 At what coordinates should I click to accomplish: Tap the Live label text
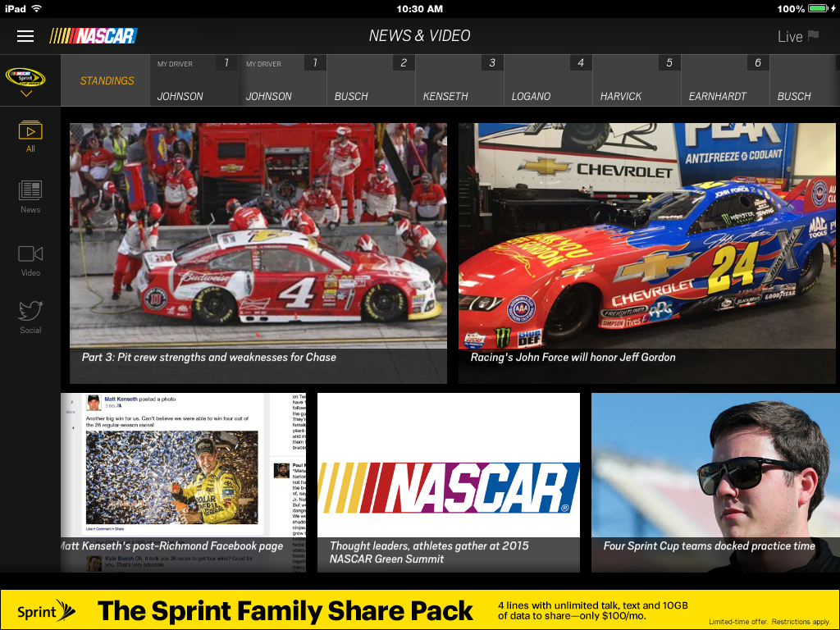790,36
